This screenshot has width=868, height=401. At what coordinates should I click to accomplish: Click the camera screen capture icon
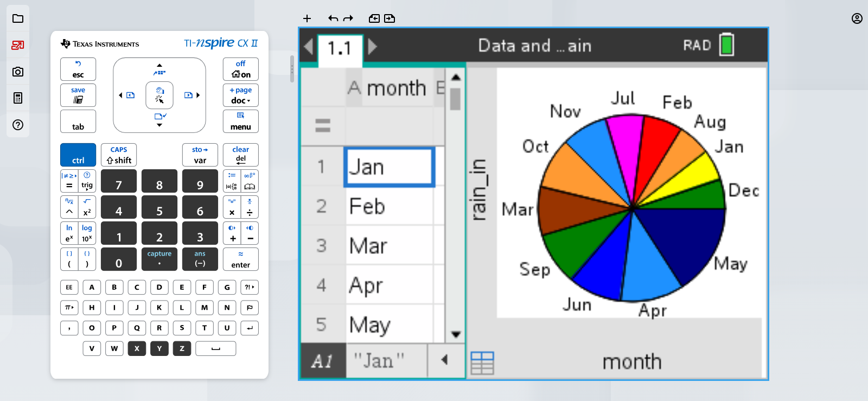(x=18, y=72)
